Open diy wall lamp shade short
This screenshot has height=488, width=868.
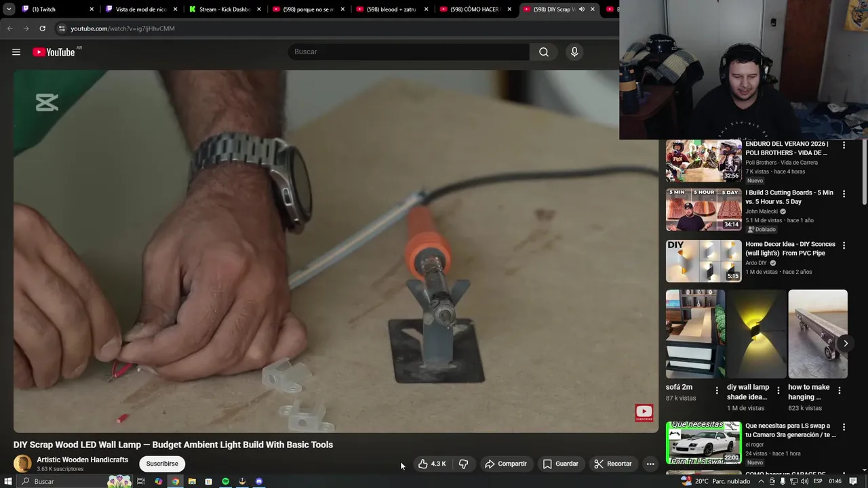pos(757,334)
